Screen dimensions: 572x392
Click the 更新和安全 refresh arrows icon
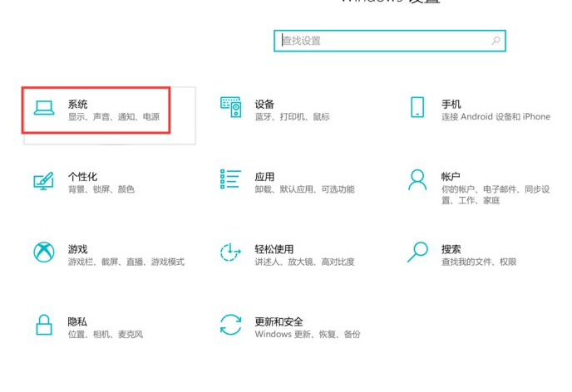230,325
